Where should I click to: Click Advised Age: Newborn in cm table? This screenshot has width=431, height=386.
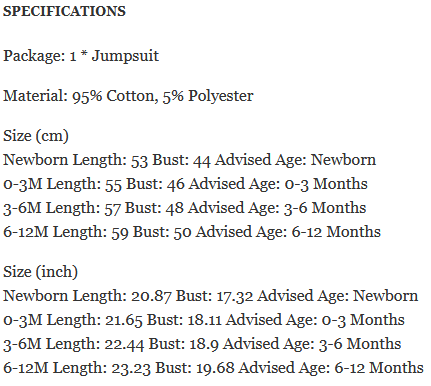pos(295,160)
